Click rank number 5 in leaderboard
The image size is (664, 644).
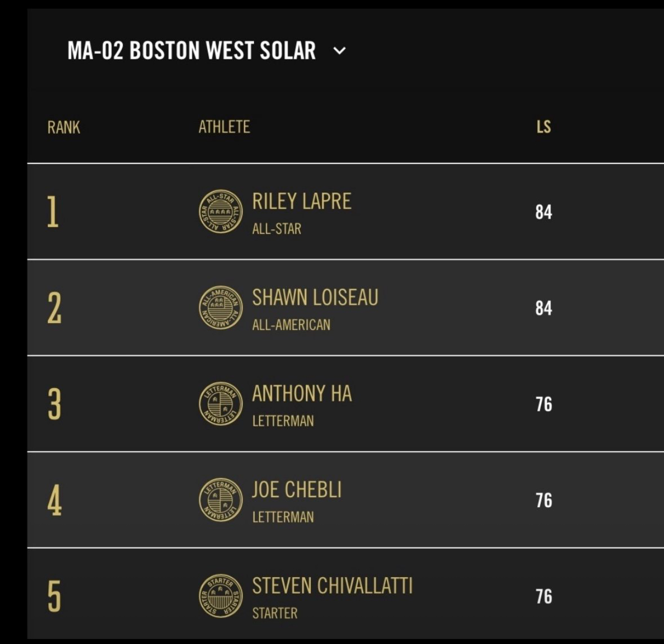click(x=54, y=596)
